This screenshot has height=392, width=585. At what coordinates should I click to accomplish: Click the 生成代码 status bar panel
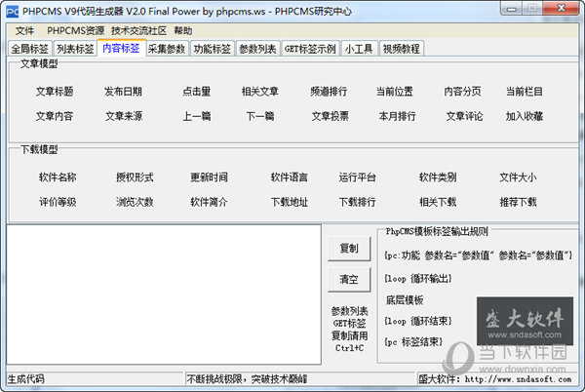tap(96, 379)
